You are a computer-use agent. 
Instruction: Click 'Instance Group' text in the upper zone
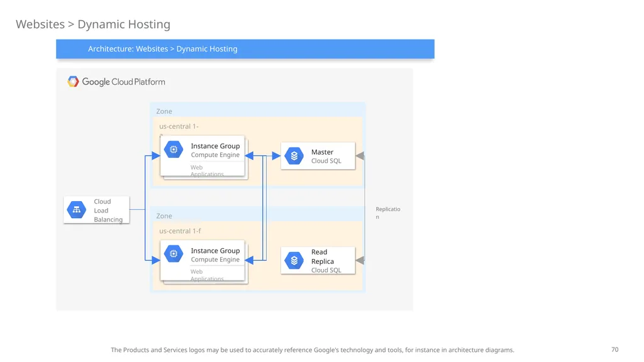point(215,146)
